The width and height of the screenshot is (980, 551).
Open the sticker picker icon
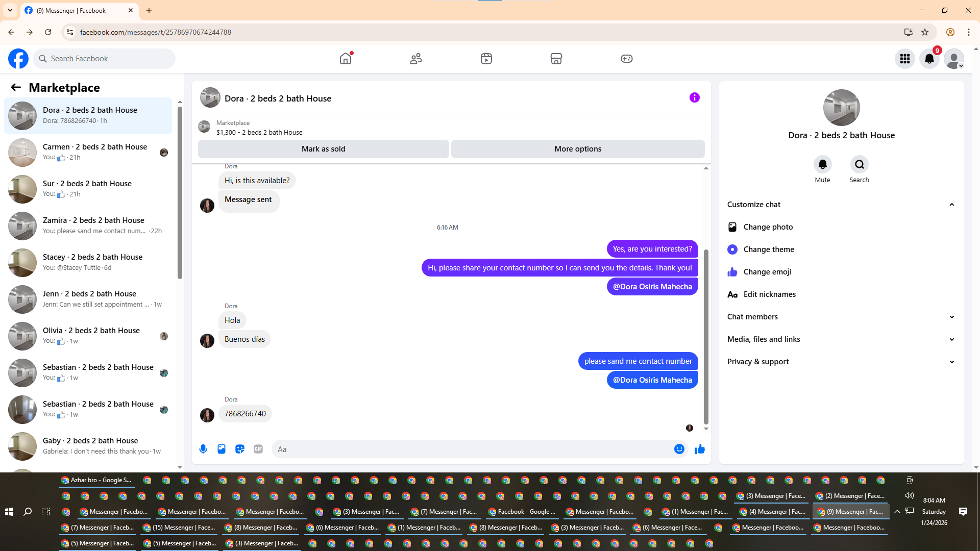tap(240, 449)
